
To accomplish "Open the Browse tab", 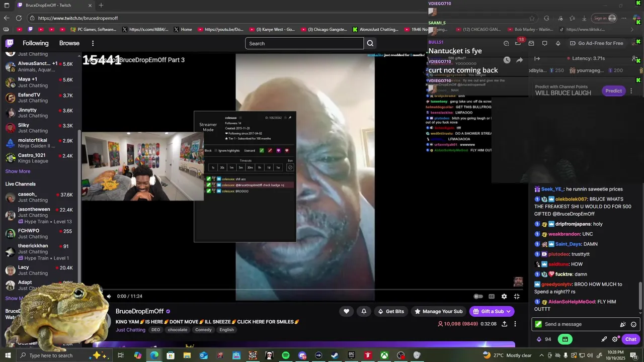I will pos(69,43).
